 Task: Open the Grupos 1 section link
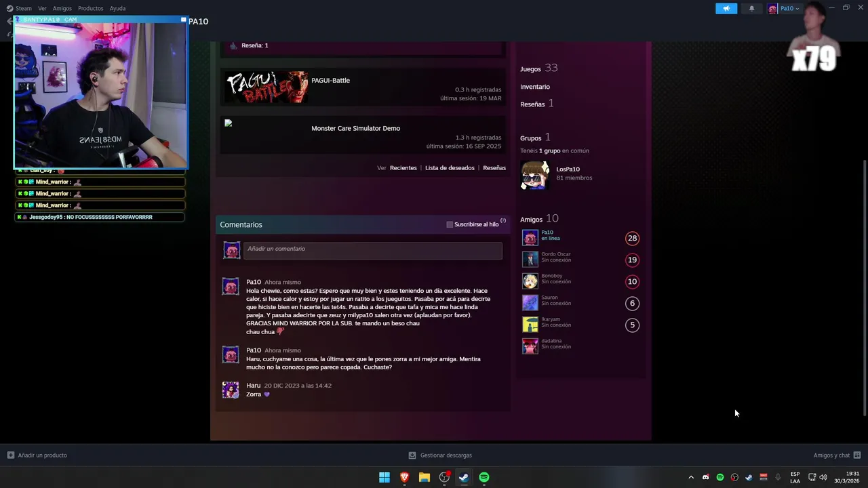(x=535, y=138)
